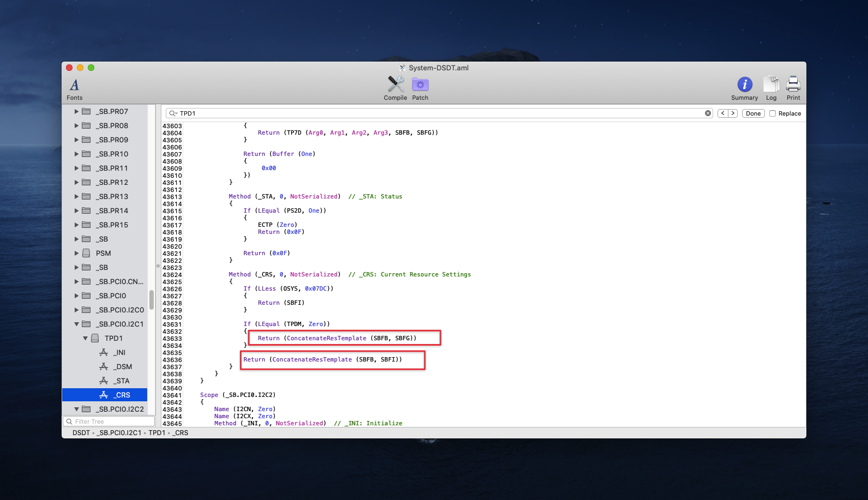868x500 pixels.
Task: Open the Patch tool
Action: click(420, 88)
